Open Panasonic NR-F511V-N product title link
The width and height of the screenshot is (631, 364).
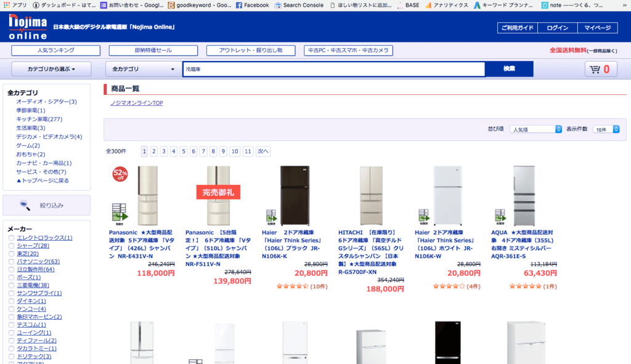click(218, 248)
